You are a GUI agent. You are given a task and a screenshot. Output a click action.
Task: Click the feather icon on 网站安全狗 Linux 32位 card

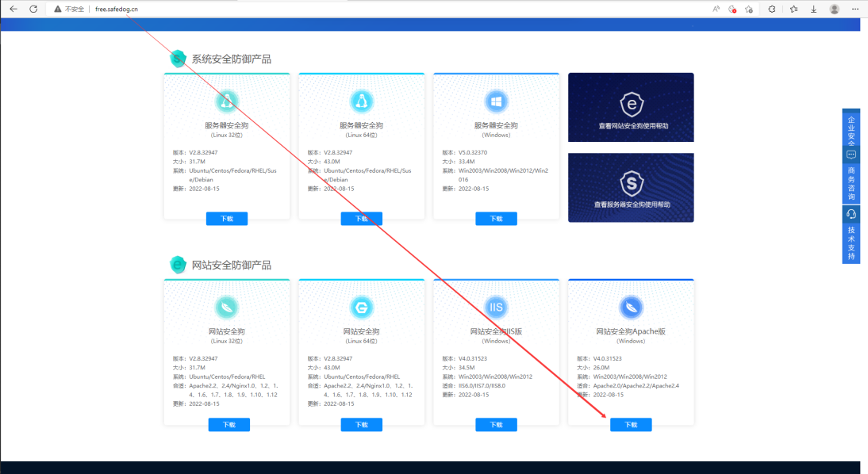(x=226, y=308)
